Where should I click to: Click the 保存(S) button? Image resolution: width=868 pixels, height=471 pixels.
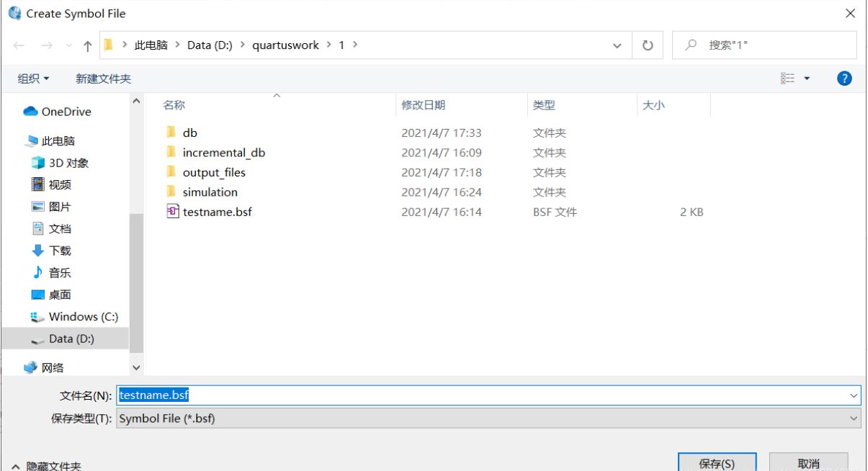click(x=717, y=462)
